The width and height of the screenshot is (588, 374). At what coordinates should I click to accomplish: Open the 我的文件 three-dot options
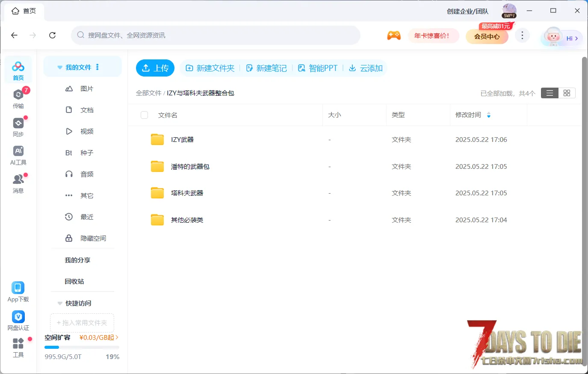click(98, 67)
